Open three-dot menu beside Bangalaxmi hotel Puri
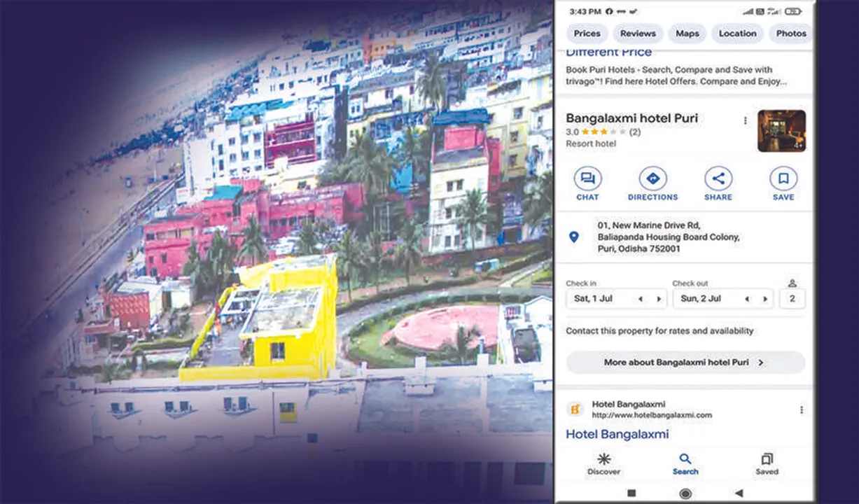859x504 pixels. 745,120
